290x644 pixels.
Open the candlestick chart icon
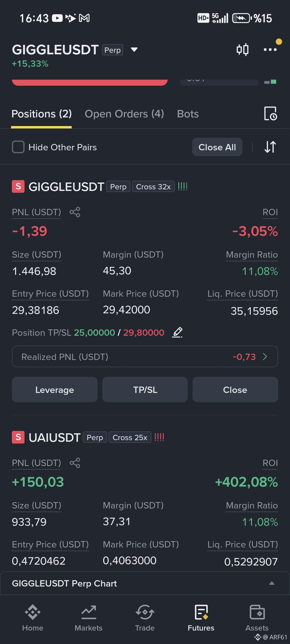pyautogui.click(x=242, y=50)
